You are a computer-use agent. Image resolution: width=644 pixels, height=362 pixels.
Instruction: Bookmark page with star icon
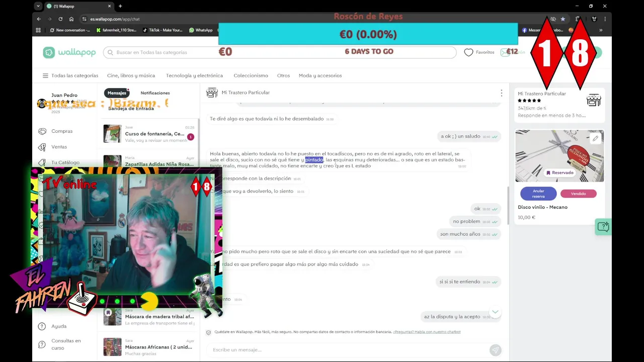pyautogui.click(x=563, y=19)
